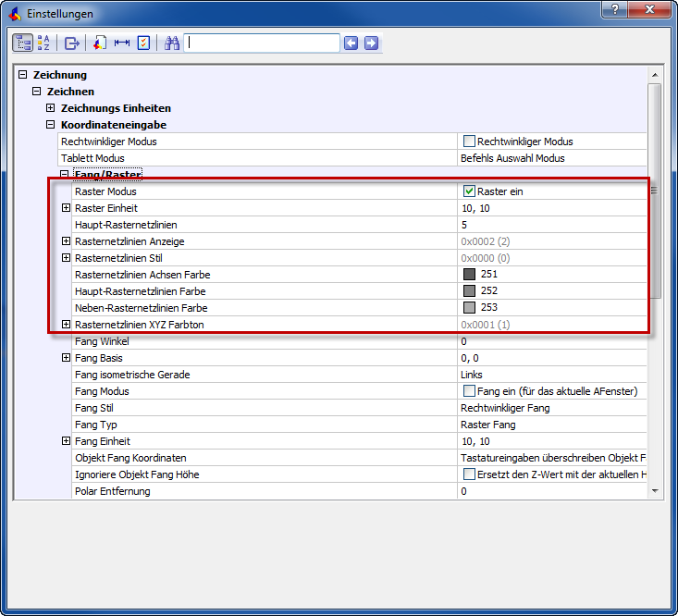678x616 pixels.
Task: Click the alphabetical A-Z sort icon
Action: 43,43
